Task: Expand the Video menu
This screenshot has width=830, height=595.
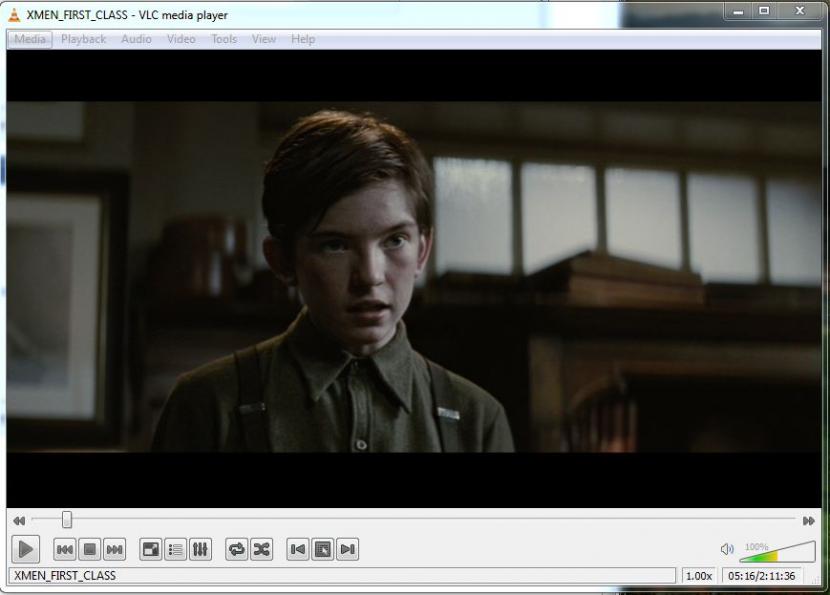Action: click(x=181, y=39)
